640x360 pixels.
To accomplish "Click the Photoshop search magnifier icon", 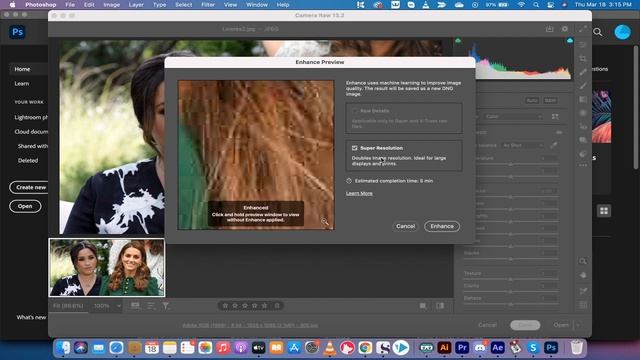I will [598, 32].
